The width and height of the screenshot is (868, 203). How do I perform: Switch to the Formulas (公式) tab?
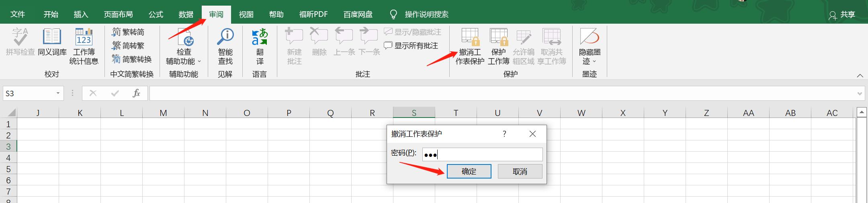[156, 14]
